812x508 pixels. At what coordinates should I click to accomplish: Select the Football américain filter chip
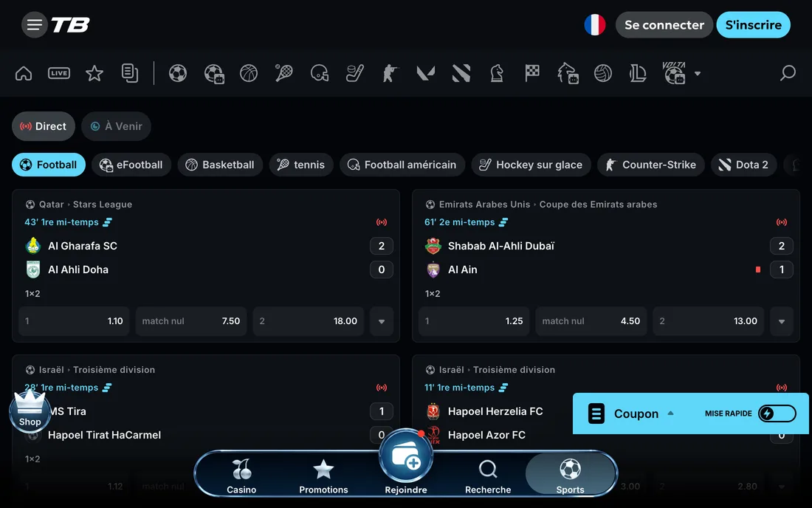pyautogui.click(x=402, y=165)
